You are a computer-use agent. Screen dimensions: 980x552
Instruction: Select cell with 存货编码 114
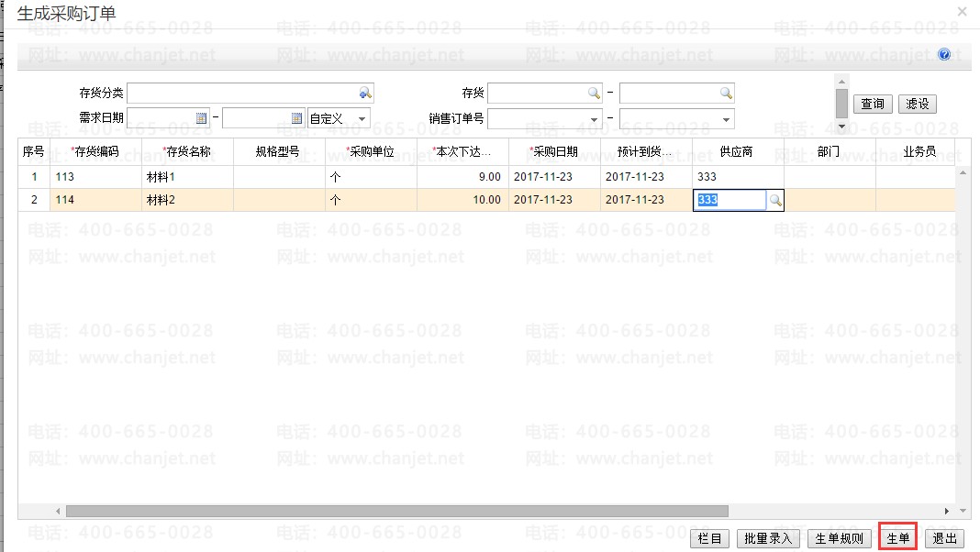click(95, 200)
